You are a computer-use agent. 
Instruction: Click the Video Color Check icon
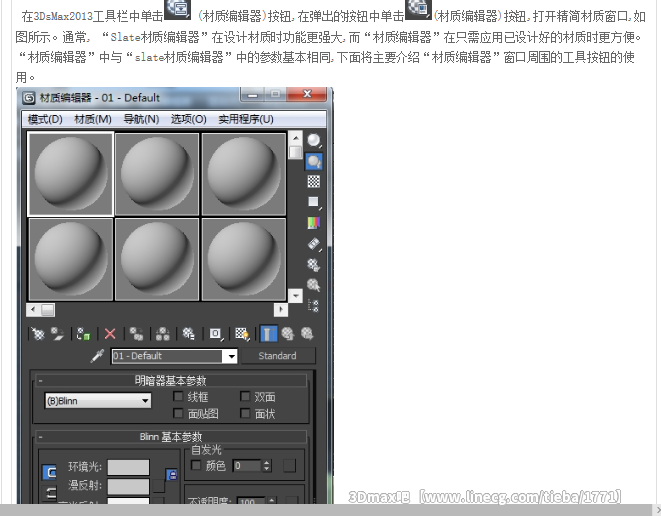(314, 223)
